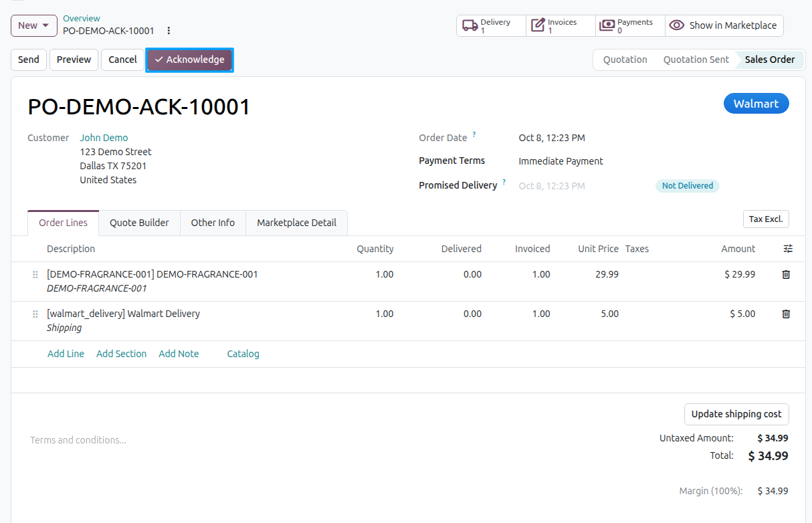Grab the drag handle of DEMO-FRAGRANCE-001 line

point(35,275)
